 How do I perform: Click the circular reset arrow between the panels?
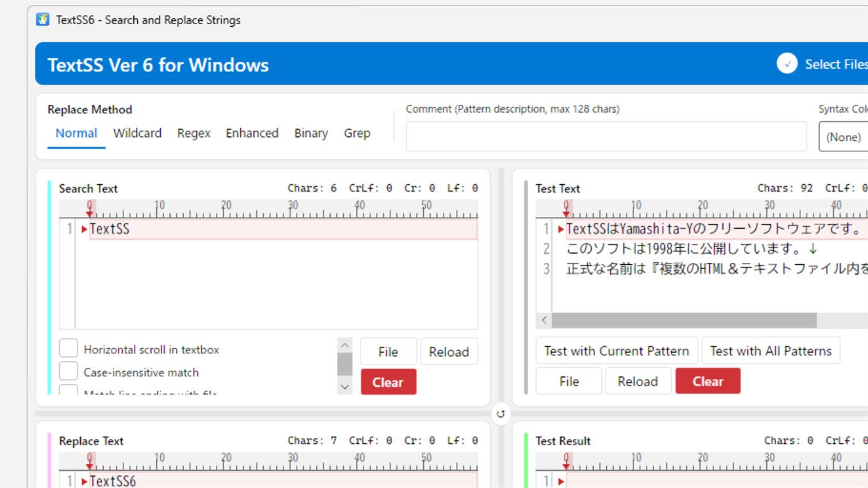click(501, 414)
